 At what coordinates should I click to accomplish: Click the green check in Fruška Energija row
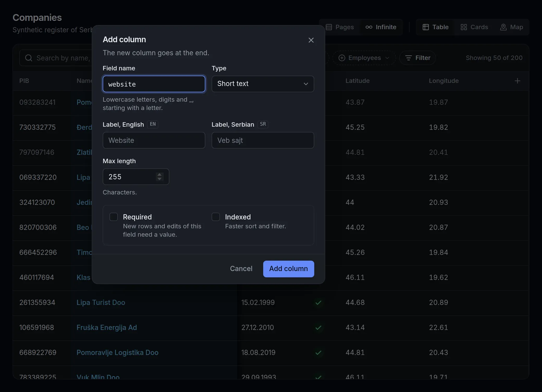point(318,328)
